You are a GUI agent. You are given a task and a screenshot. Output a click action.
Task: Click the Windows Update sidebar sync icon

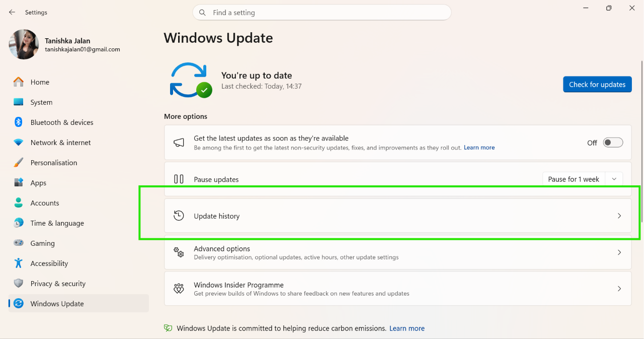click(19, 304)
